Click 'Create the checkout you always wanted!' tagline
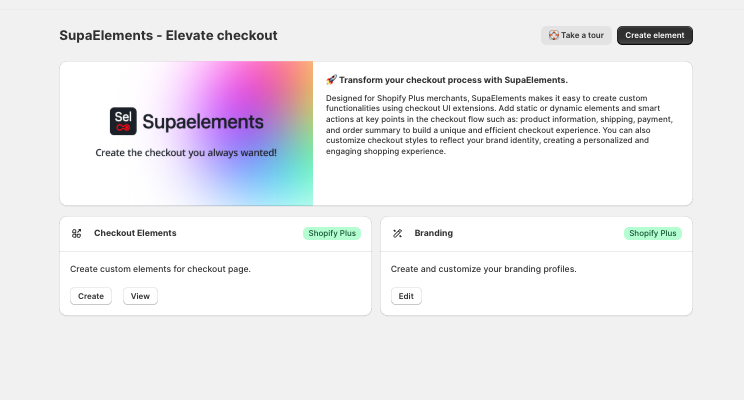 tap(186, 153)
